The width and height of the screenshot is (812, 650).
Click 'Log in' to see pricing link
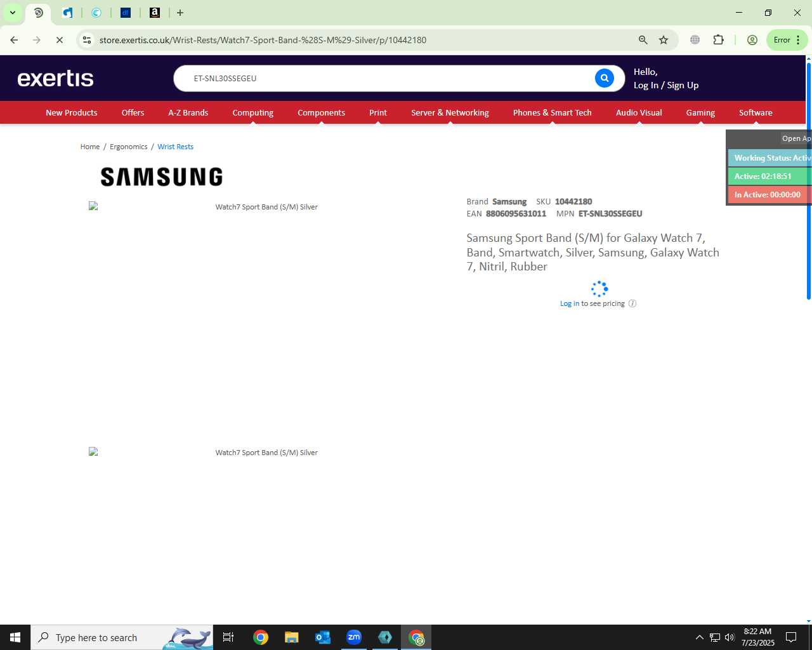570,303
